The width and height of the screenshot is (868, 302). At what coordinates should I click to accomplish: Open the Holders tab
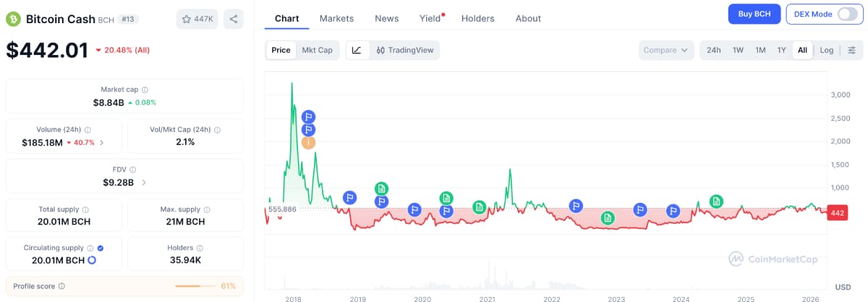[x=477, y=18]
